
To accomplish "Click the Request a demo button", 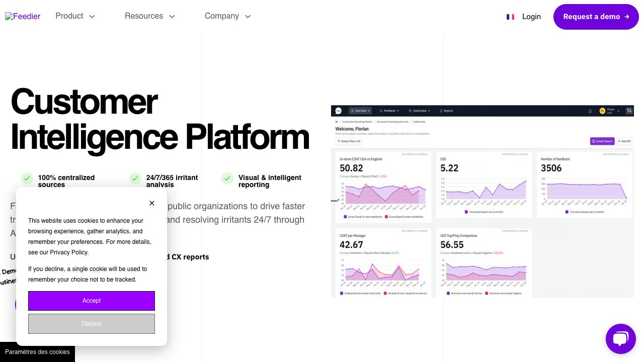I will pyautogui.click(x=596, y=17).
